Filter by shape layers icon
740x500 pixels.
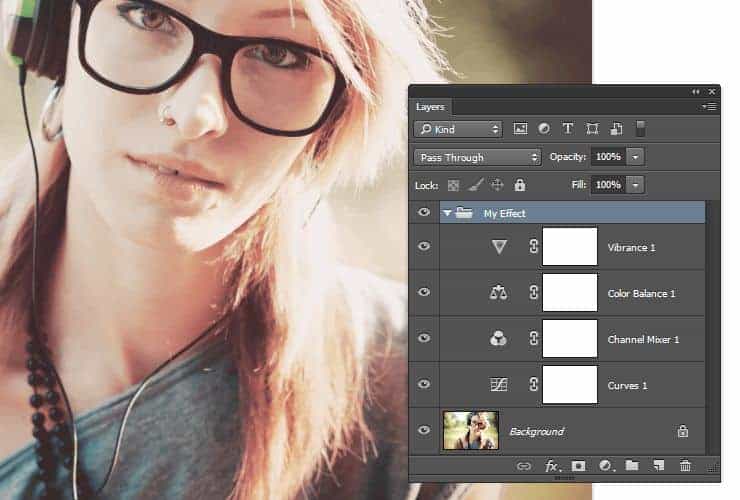592,129
